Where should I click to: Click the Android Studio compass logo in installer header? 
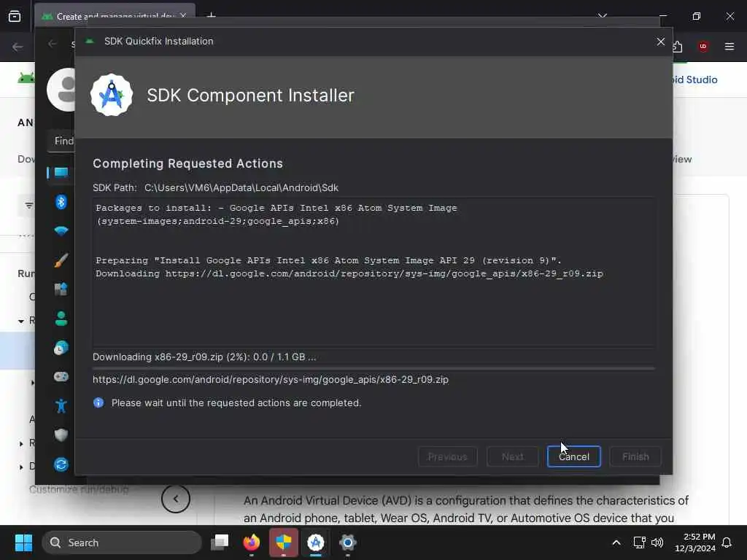coord(112,95)
